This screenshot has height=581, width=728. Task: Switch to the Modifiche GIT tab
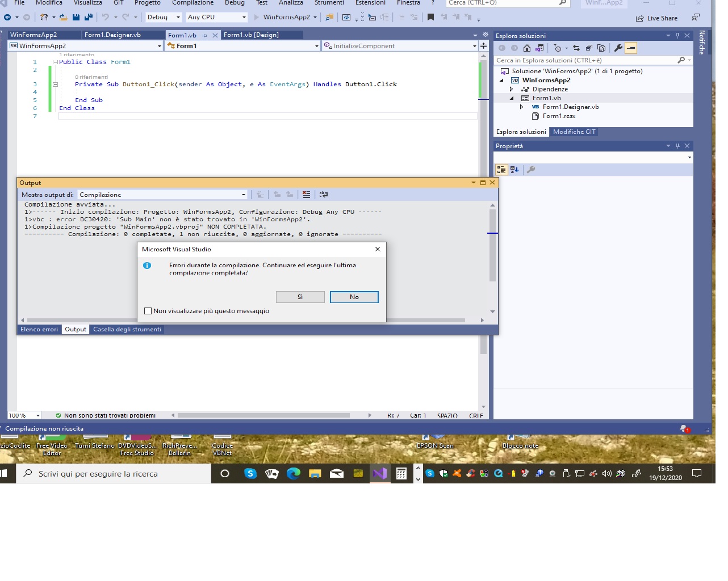click(x=574, y=132)
